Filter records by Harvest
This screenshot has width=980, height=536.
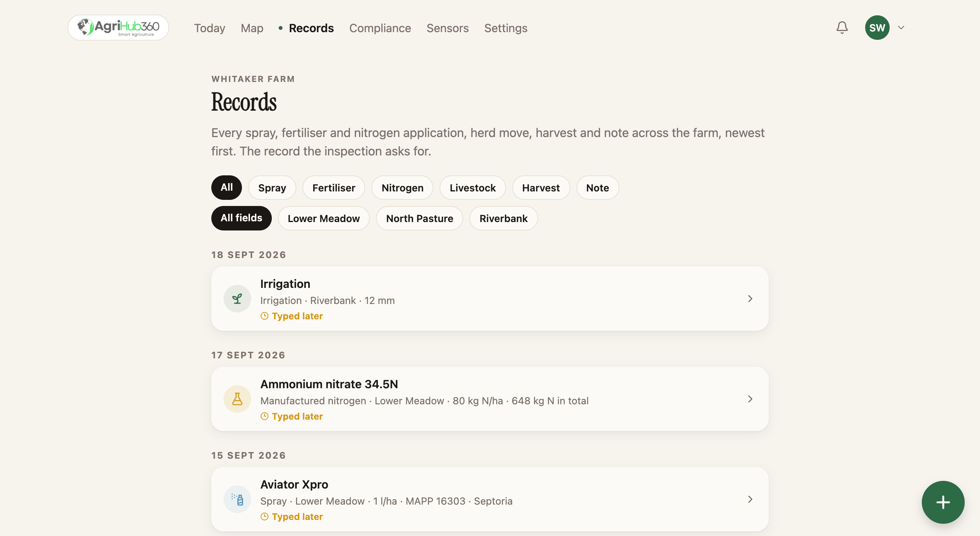[541, 188]
